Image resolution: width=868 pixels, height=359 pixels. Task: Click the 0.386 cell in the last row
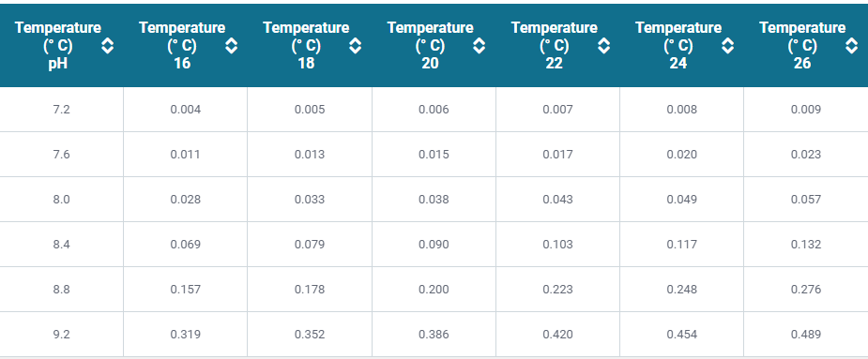(434, 335)
